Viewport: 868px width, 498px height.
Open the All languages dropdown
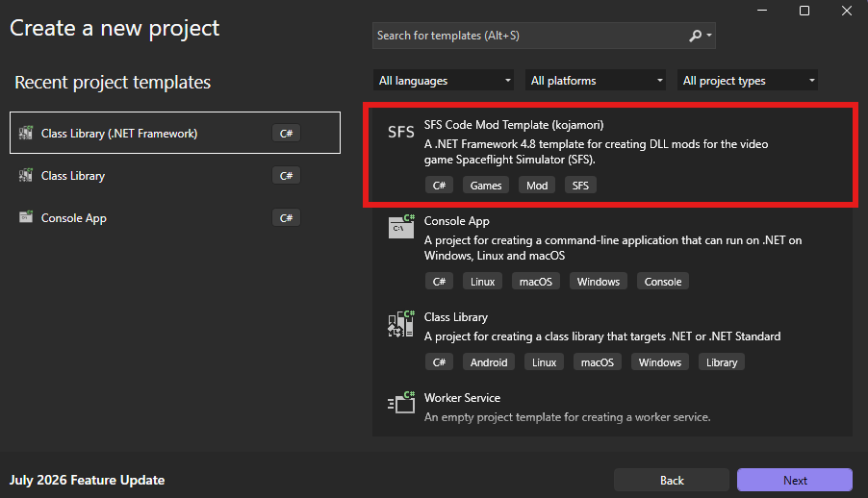pos(444,80)
